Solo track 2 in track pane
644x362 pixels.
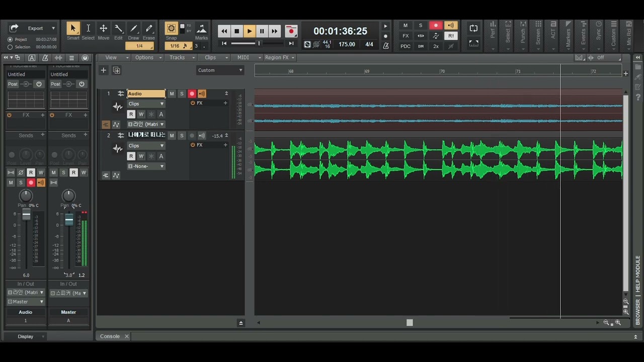pos(182,136)
